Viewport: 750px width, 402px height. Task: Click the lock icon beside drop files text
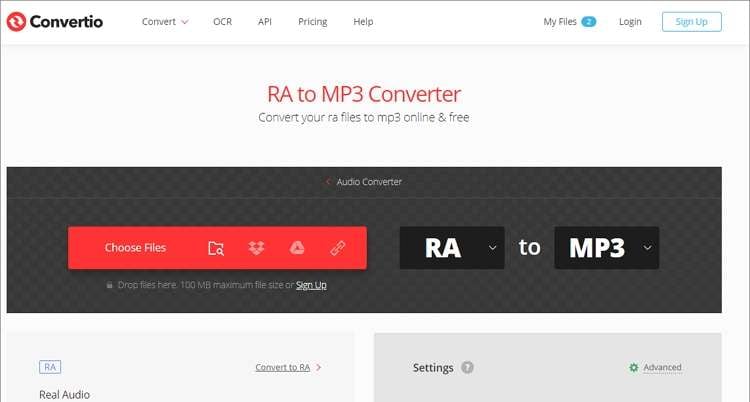coord(109,285)
